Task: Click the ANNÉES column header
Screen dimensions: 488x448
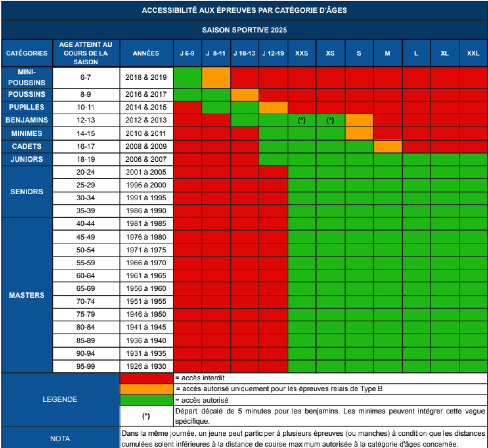Action: click(146, 53)
